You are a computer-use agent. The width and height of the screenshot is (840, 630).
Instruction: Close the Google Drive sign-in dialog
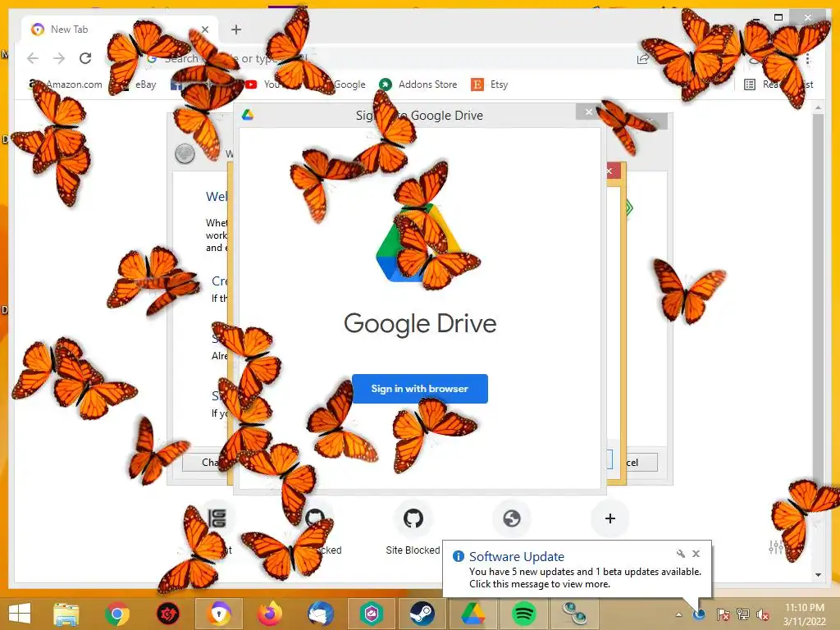tap(589, 112)
